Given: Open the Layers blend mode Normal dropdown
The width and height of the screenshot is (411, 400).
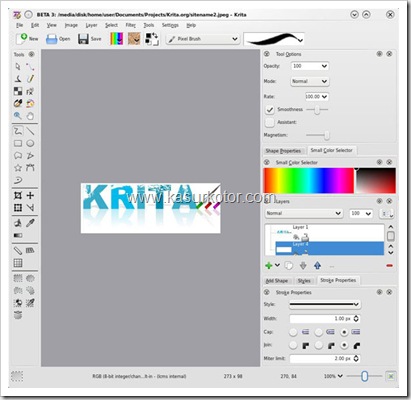Looking at the screenshot, I should point(304,213).
